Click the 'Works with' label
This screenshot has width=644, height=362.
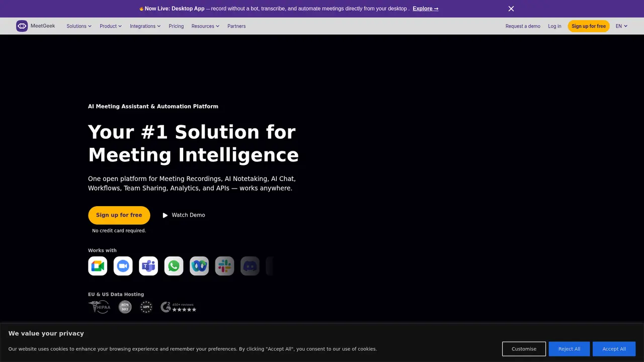102,250
